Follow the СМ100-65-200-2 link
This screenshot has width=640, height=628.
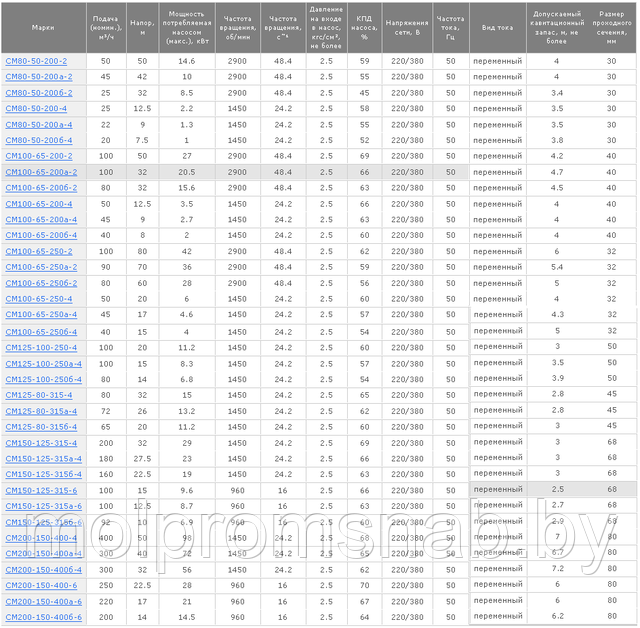pyautogui.click(x=39, y=156)
